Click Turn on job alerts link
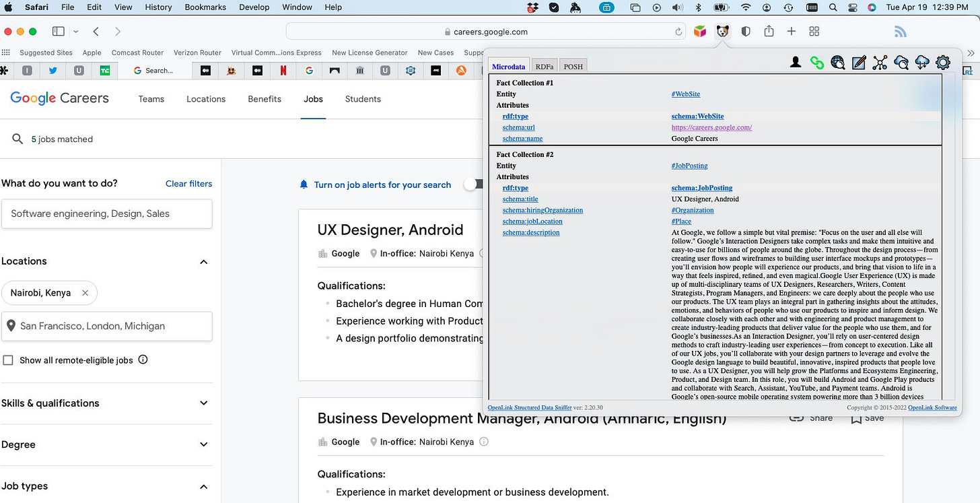980x503 pixels. (382, 185)
